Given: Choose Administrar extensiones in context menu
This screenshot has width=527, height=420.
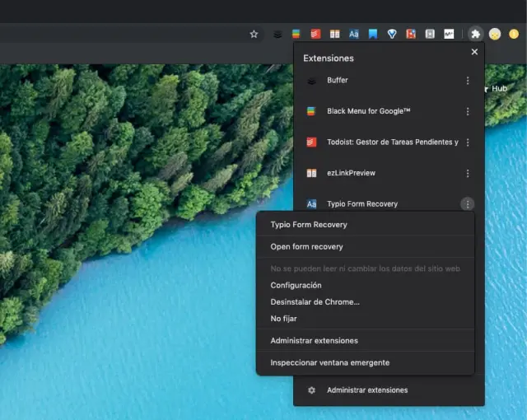Looking at the screenshot, I should click(x=366, y=341).
